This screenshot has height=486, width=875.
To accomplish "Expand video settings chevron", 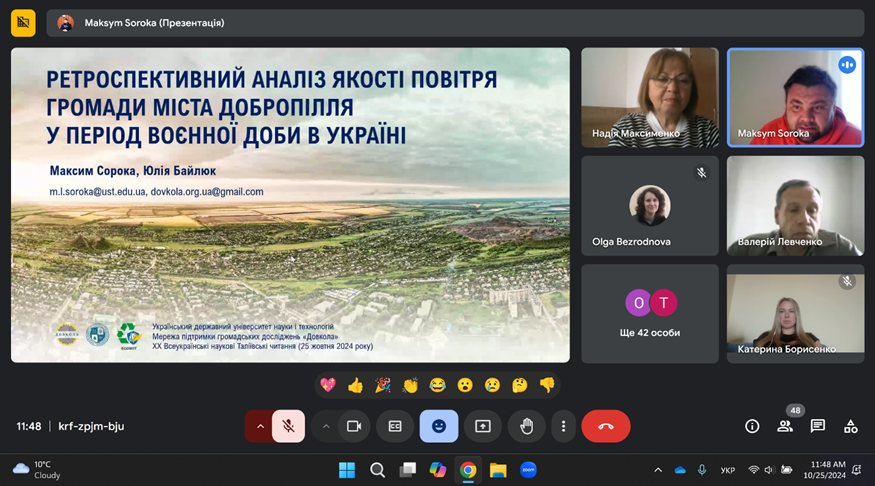I will click(326, 426).
